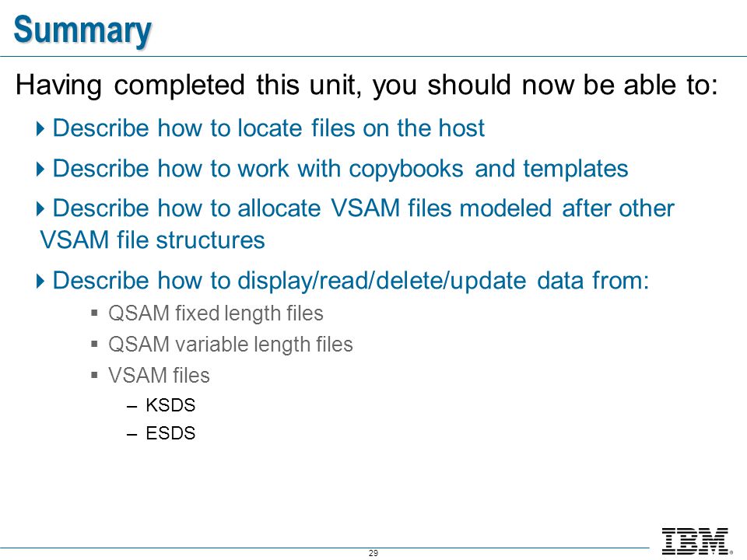Click the KSDS sub-item
Screen dimensions: 747x560
[x=170, y=405]
